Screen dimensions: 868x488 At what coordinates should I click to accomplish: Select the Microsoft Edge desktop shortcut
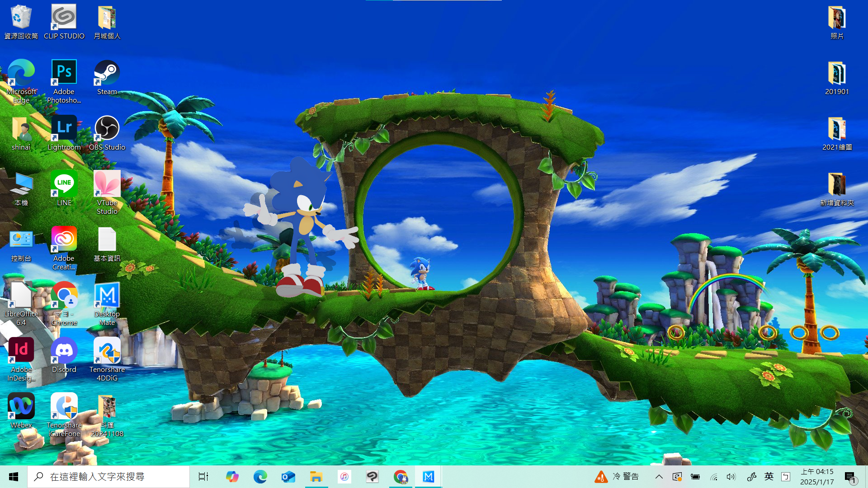pyautogui.click(x=21, y=81)
